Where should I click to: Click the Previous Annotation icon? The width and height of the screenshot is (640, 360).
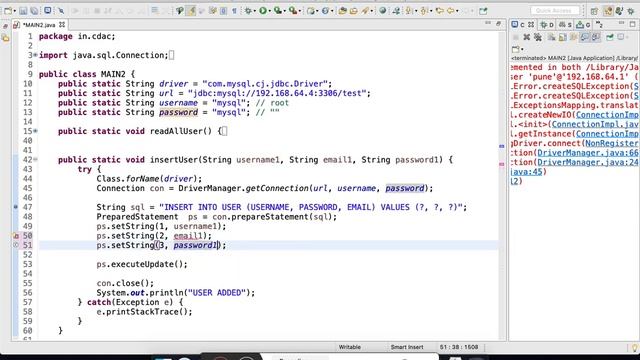[x=424, y=11]
